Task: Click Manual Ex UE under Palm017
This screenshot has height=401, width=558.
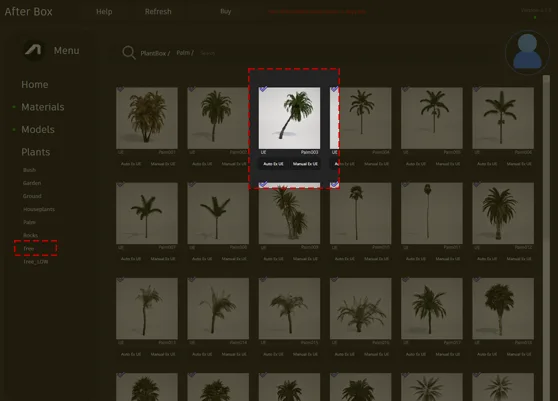Action: [448, 354]
